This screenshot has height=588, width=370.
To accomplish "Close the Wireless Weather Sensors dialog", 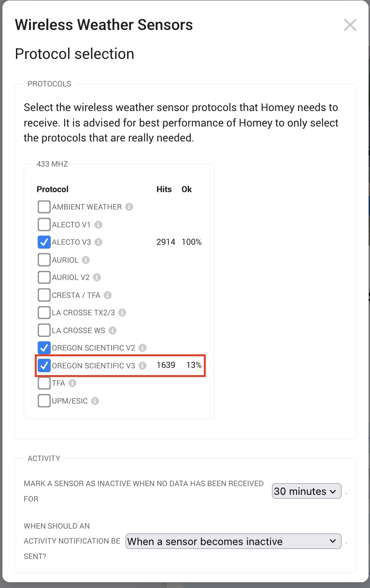I will tap(350, 25).
